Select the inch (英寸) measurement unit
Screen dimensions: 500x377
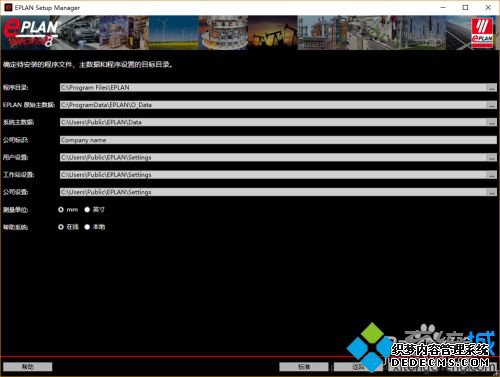[x=87, y=210]
